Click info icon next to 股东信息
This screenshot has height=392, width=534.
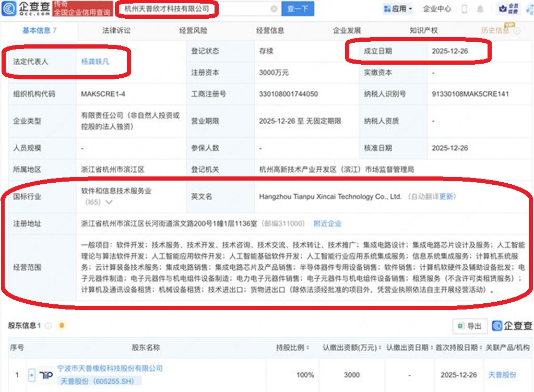coord(49,326)
